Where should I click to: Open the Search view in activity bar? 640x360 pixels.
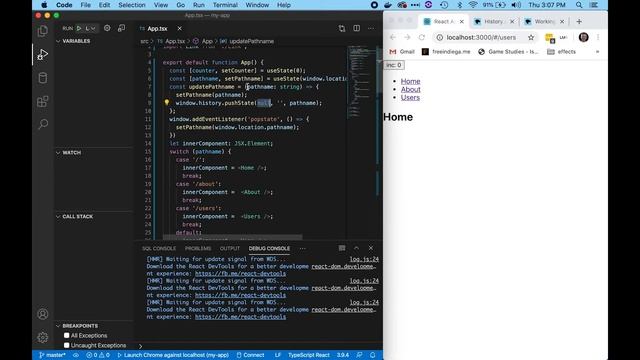(42, 124)
